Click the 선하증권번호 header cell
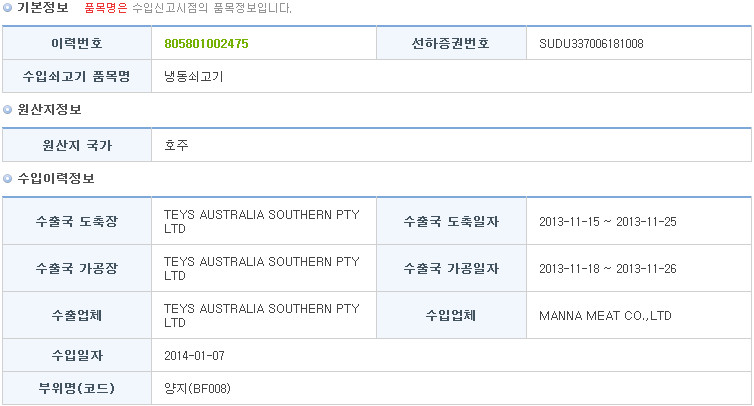 point(451,43)
